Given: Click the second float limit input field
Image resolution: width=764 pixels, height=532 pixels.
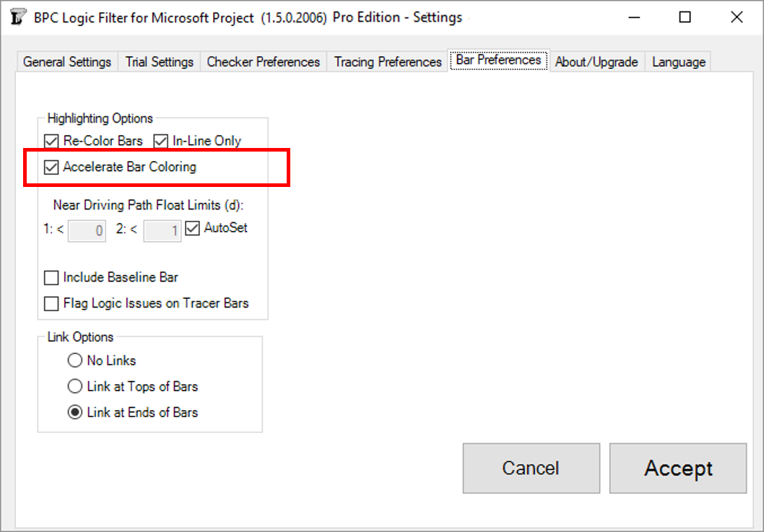Looking at the screenshot, I should coord(162,230).
